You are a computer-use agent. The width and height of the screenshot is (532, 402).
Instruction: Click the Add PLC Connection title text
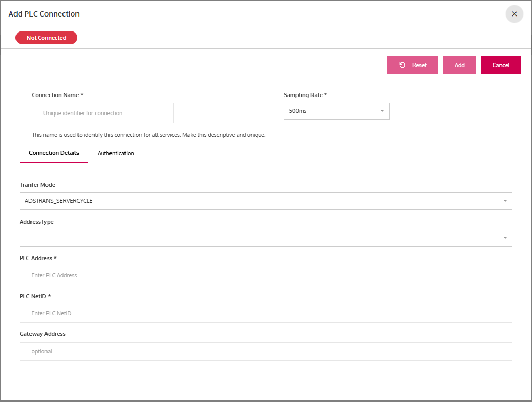pos(44,14)
